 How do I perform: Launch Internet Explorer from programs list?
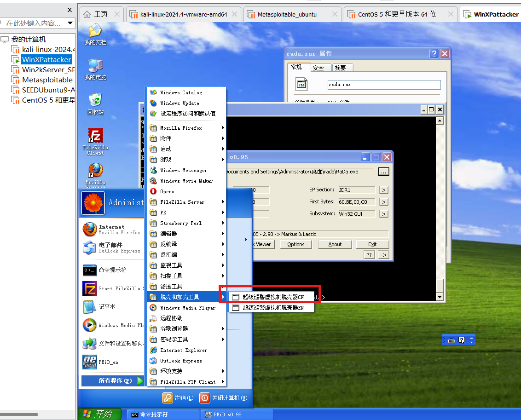tap(186, 350)
